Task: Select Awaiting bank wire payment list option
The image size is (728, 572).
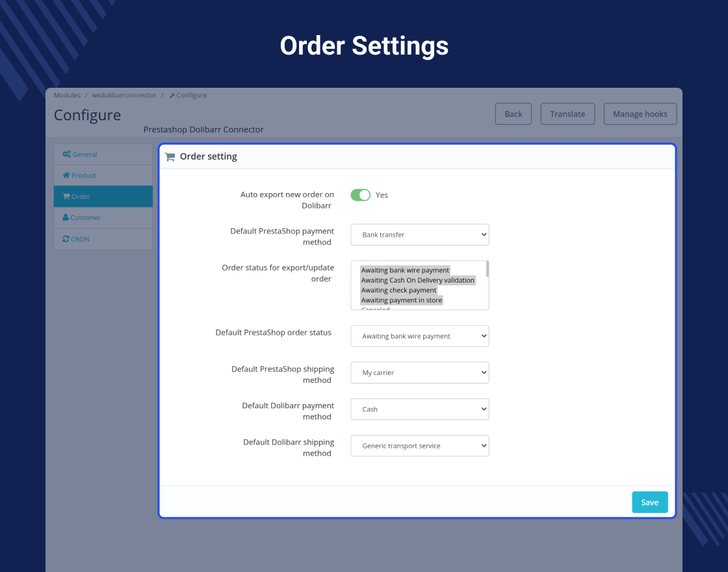Action: pyautogui.click(x=406, y=270)
